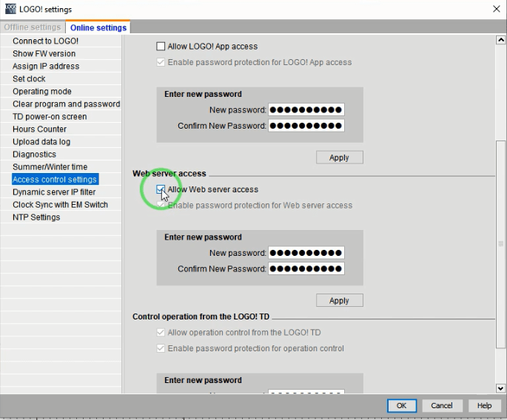Click the Web server New password field
507x420 pixels.
[x=306, y=253]
